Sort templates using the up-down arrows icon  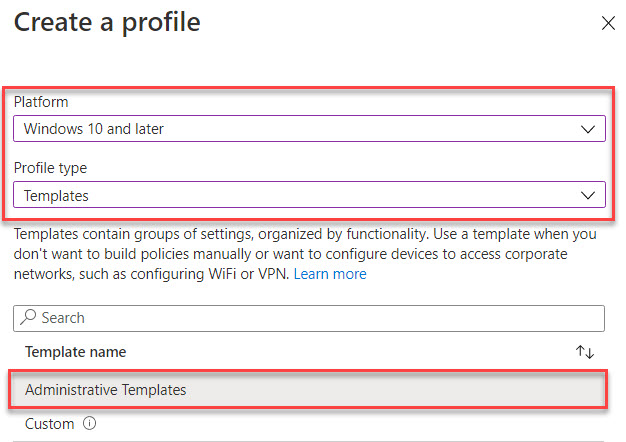pos(585,352)
